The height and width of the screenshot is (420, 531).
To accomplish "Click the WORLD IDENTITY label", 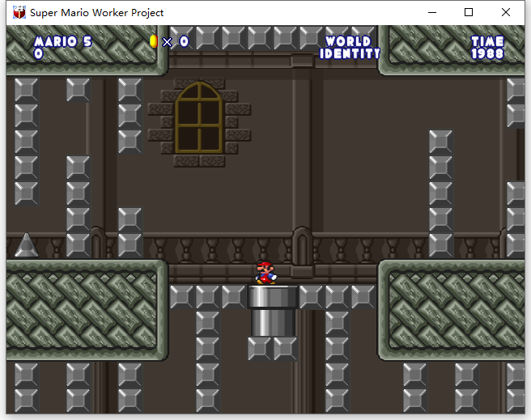I will tap(350, 48).
